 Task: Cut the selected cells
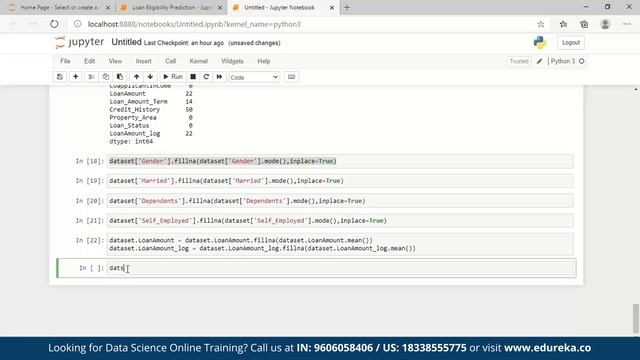click(91, 77)
